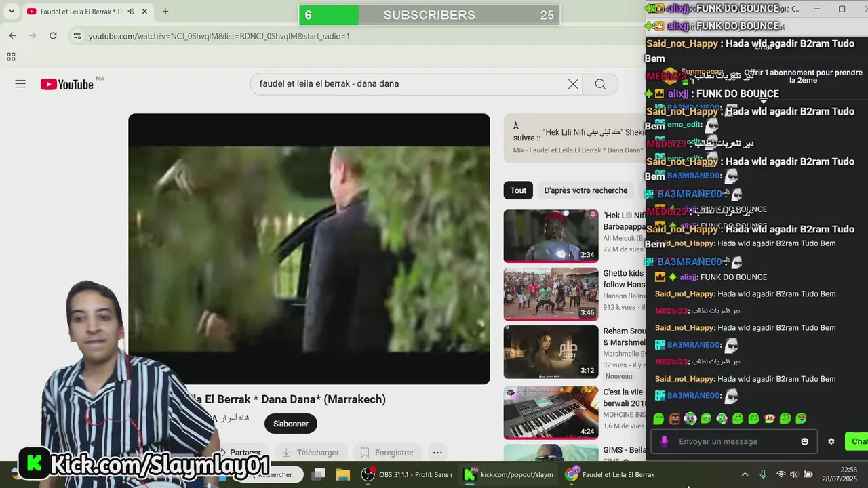The height and width of the screenshot is (488, 868).
Task: Open the emoji picker in chat input
Action: point(804,441)
